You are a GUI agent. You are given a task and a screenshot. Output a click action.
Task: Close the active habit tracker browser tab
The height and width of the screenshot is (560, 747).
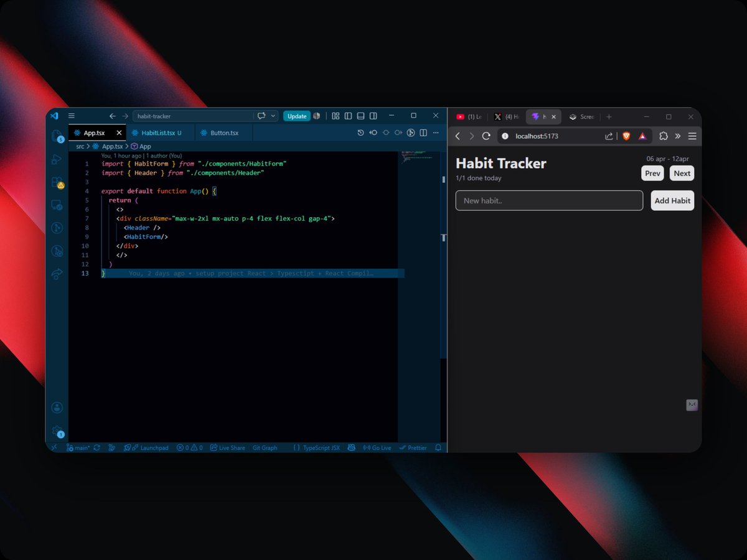coord(553,116)
